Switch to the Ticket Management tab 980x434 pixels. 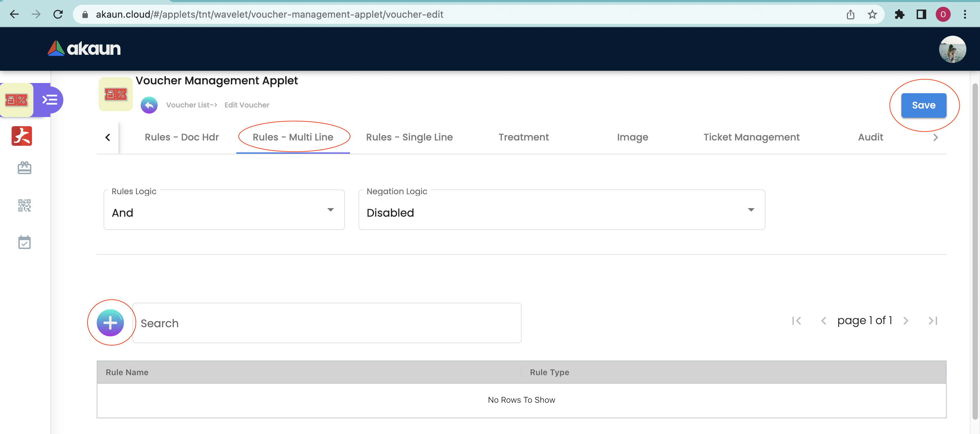point(751,137)
